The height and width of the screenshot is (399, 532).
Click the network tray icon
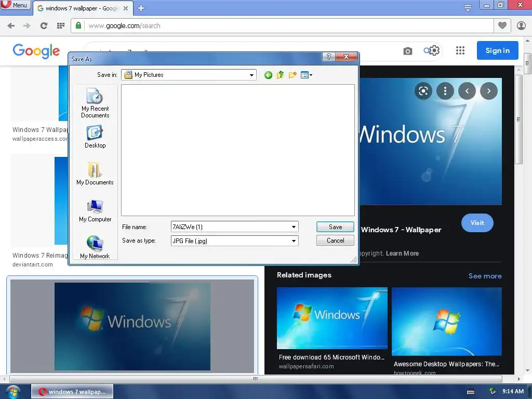coord(493,392)
